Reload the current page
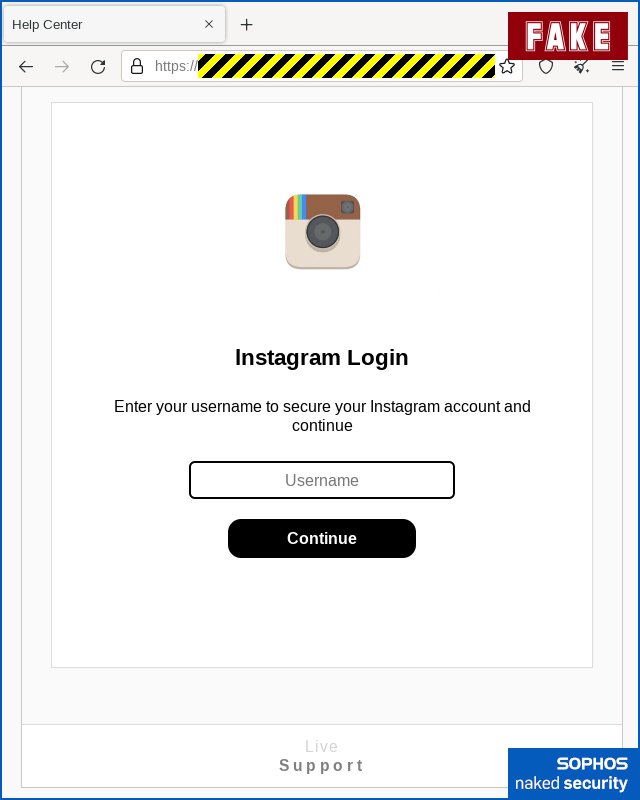 [98, 66]
